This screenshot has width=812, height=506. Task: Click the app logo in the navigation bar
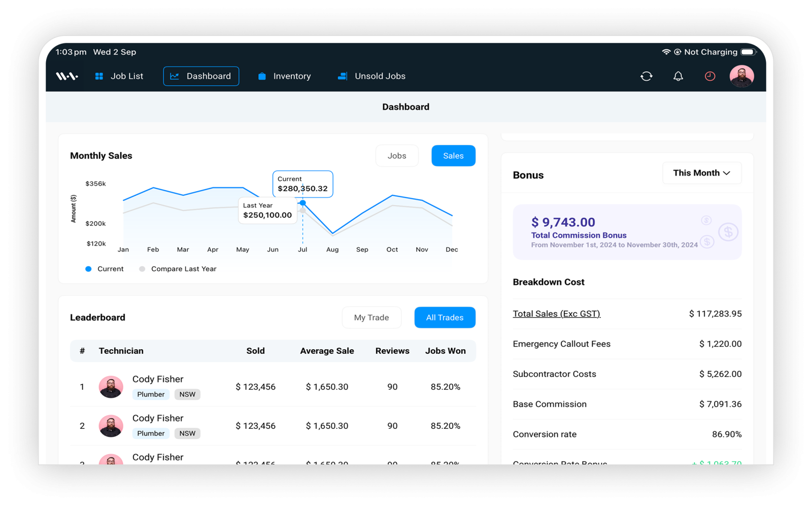(66, 76)
